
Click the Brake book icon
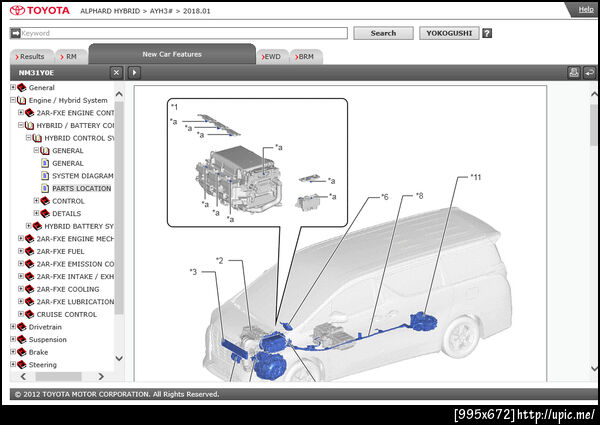[22, 352]
